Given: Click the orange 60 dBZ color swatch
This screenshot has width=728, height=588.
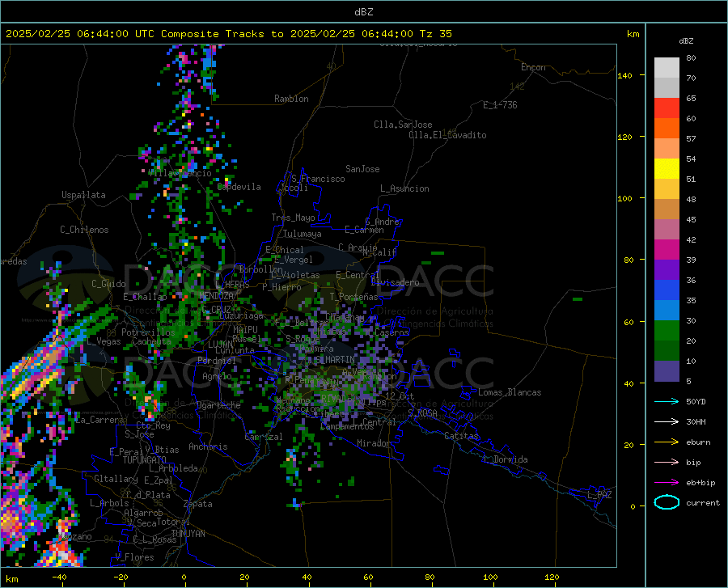Looking at the screenshot, I should pyautogui.click(x=667, y=129).
